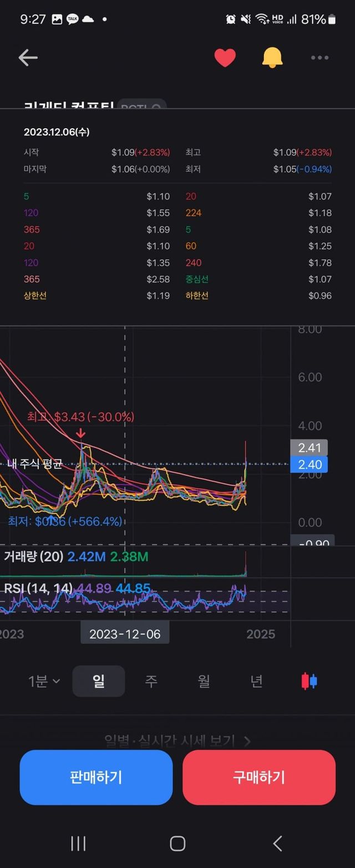355x868 pixels.
Task: Select the 주 weekly tab
Action: click(151, 681)
